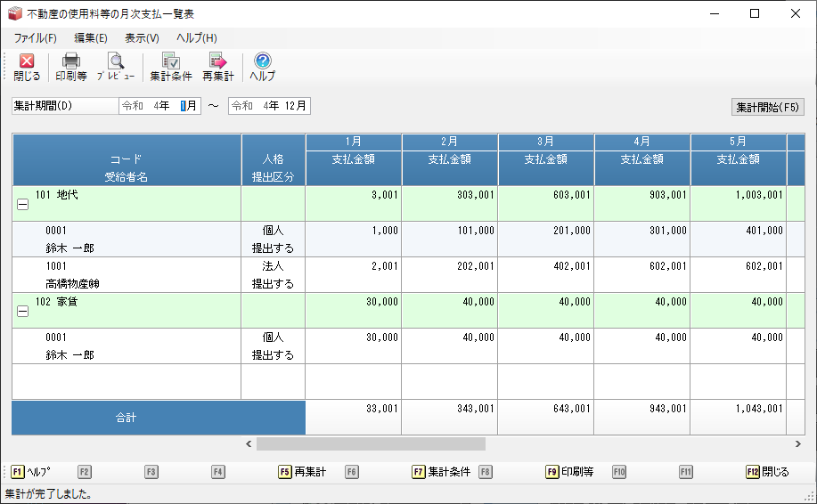Collapse the 101 地代 group
Image resolution: width=817 pixels, height=504 pixels.
(22, 203)
